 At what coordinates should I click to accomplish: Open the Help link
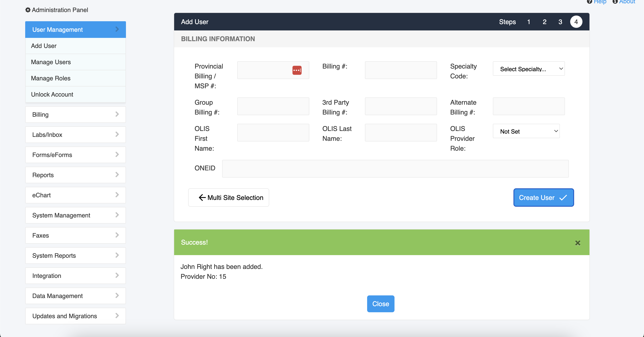click(600, 2)
